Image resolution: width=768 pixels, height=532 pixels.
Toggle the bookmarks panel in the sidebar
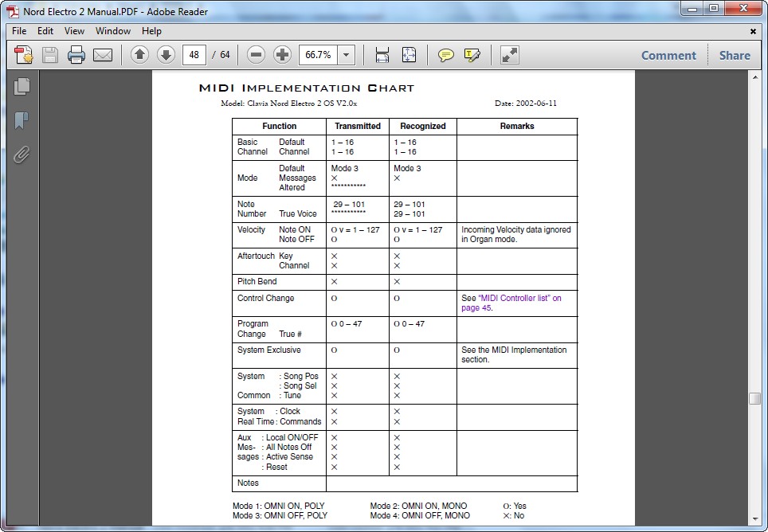coord(22,120)
